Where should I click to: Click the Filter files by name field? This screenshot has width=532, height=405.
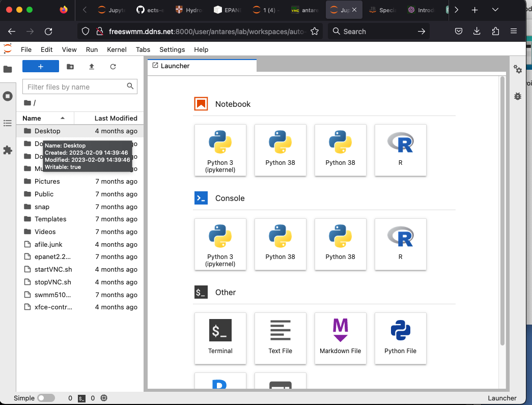[80, 87]
